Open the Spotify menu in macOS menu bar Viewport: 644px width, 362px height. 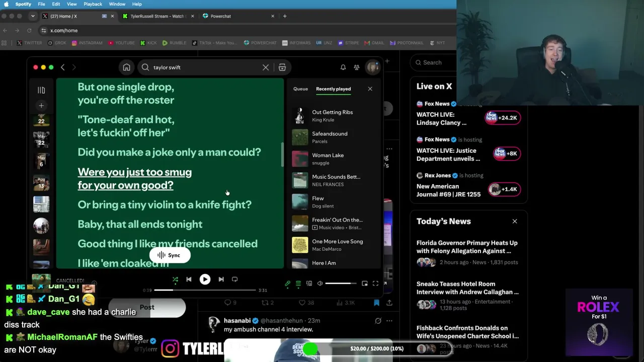23,4
